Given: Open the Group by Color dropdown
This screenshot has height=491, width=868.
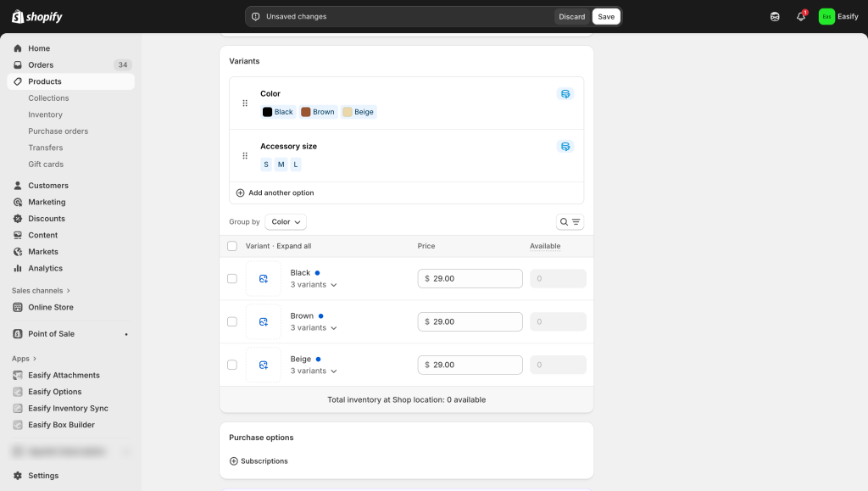Looking at the screenshot, I should point(286,222).
